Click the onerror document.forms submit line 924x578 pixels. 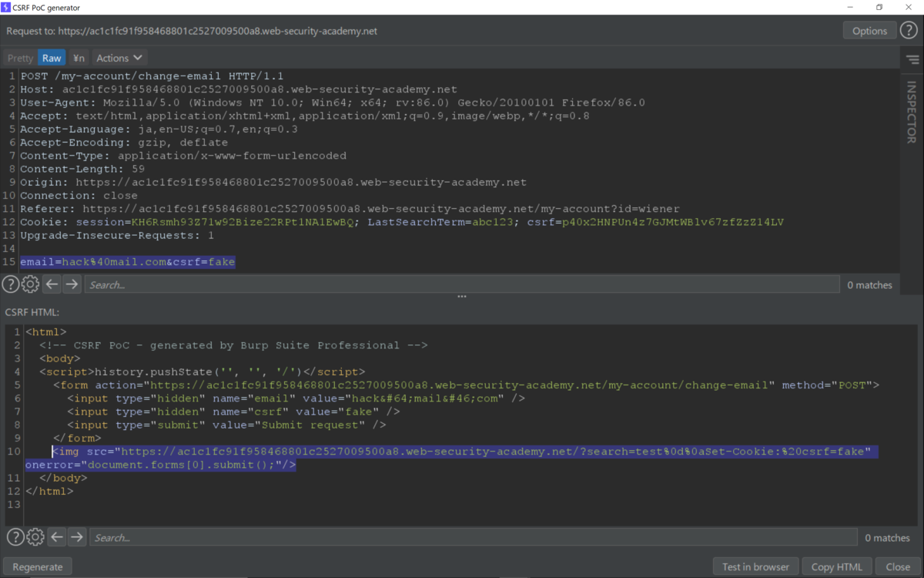click(160, 465)
